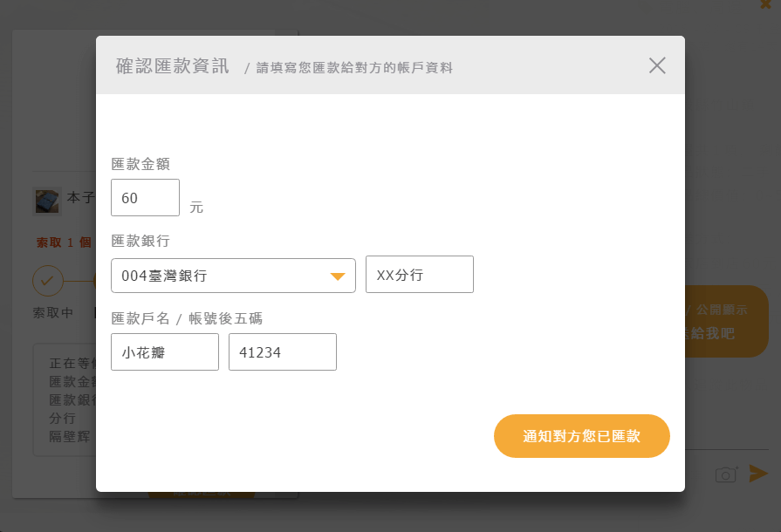
Task: Click the 匯款銀行 field label
Action: pos(140,240)
